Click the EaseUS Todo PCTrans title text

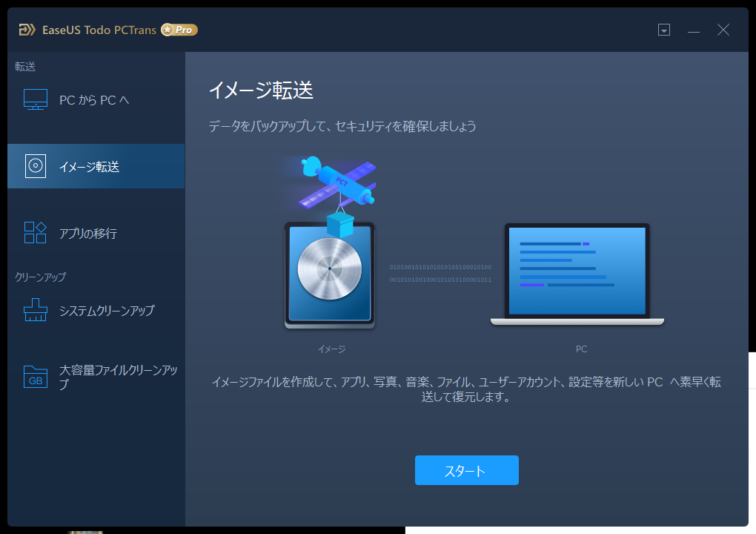pyautogui.click(x=99, y=30)
